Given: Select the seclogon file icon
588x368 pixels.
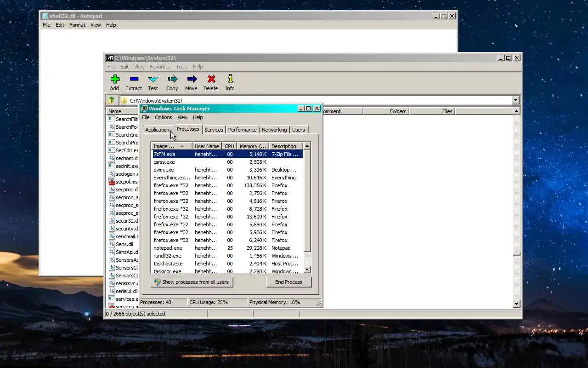Looking at the screenshot, I should click(x=112, y=174).
